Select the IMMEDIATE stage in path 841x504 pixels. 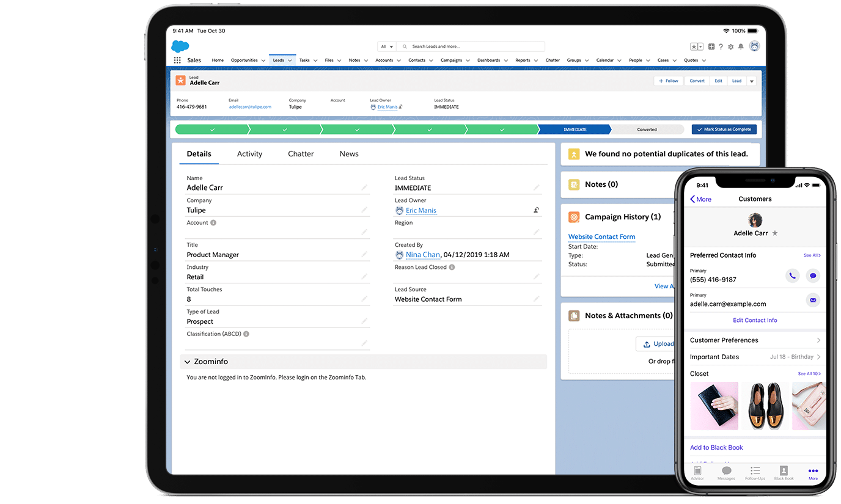pyautogui.click(x=575, y=130)
